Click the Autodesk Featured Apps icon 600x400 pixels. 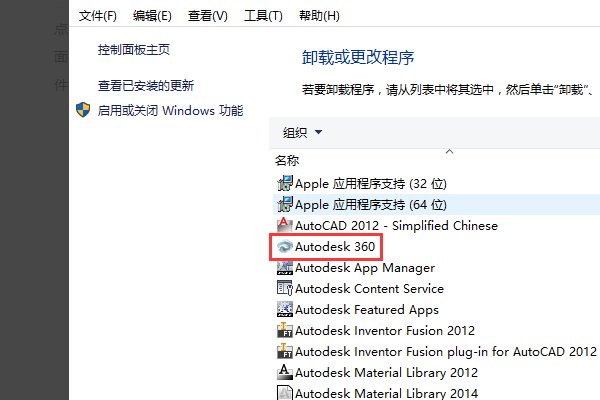click(285, 309)
